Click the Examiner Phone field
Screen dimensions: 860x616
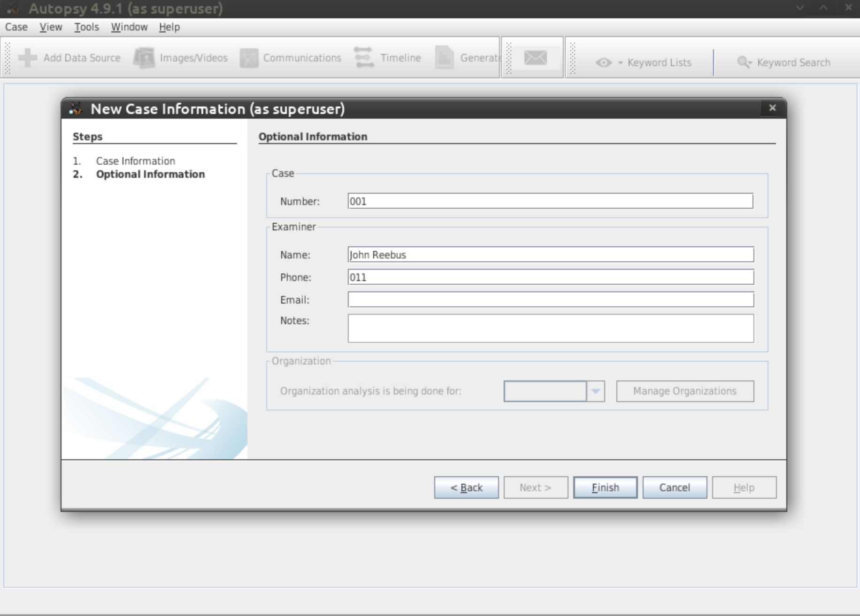coord(551,277)
